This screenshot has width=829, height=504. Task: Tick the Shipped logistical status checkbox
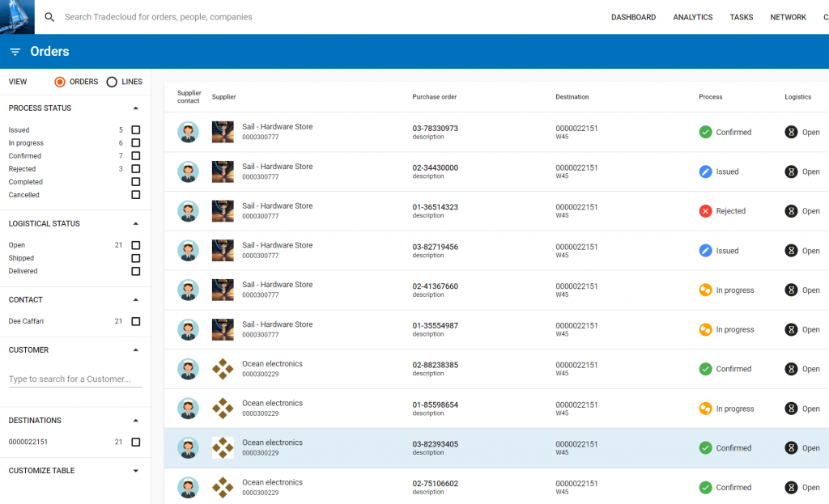click(136, 258)
